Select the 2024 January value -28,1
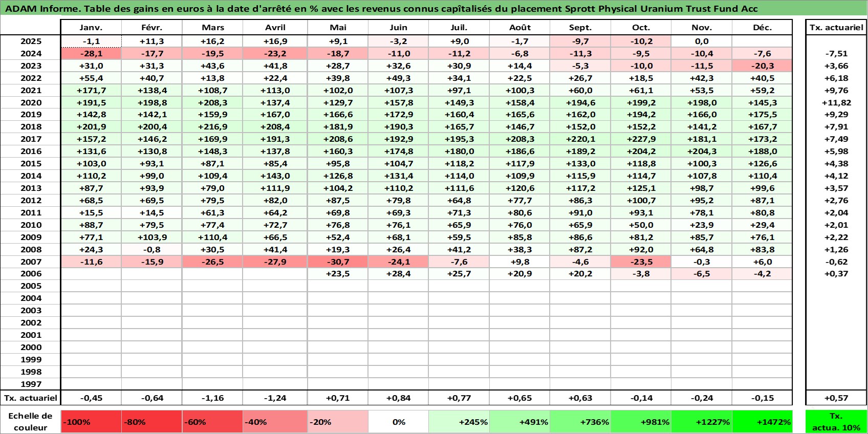Screen dimensions: 868x434 pyautogui.click(x=91, y=54)
